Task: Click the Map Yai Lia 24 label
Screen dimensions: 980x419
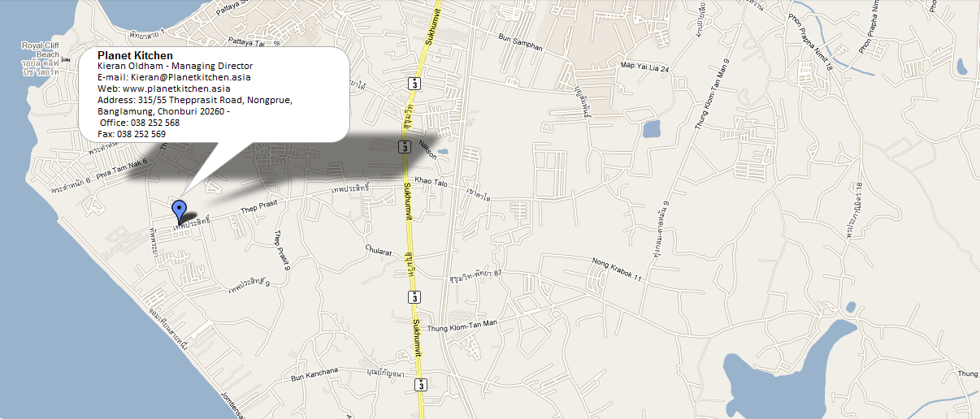Action: 644,67
